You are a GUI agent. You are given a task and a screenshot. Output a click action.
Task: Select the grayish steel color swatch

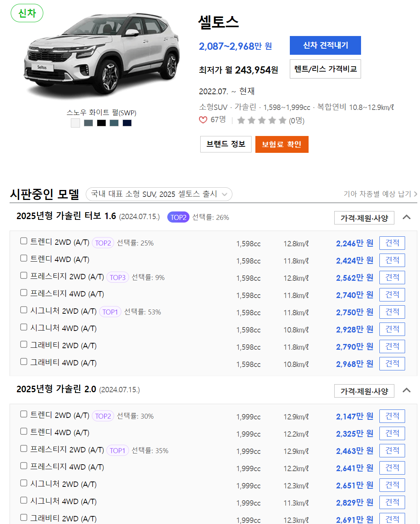click(88, 123)
